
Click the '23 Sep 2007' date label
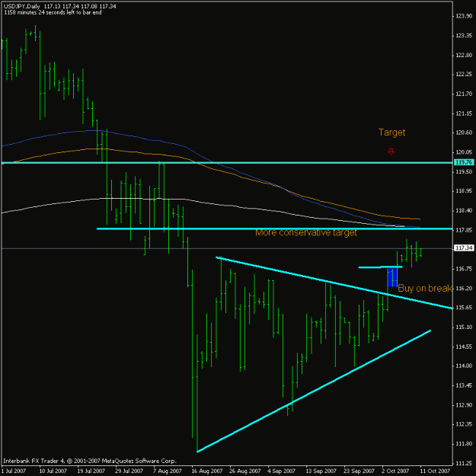[x=359, y=471]
